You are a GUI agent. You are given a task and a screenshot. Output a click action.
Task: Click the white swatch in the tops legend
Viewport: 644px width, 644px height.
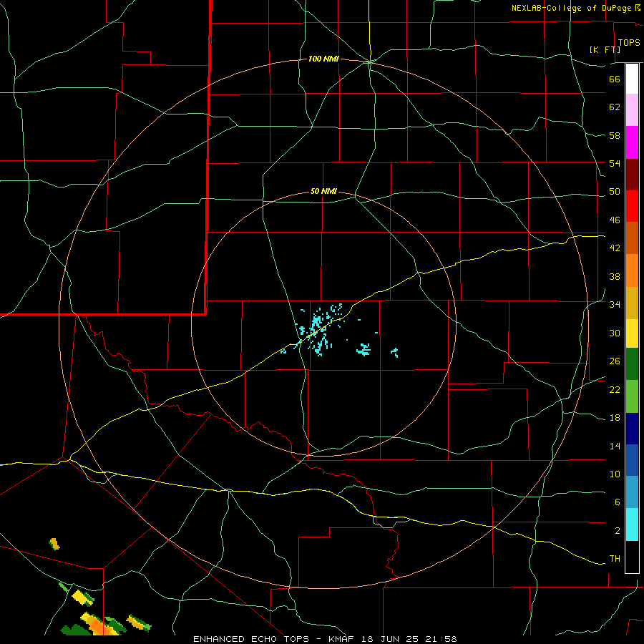coord(632,79)
